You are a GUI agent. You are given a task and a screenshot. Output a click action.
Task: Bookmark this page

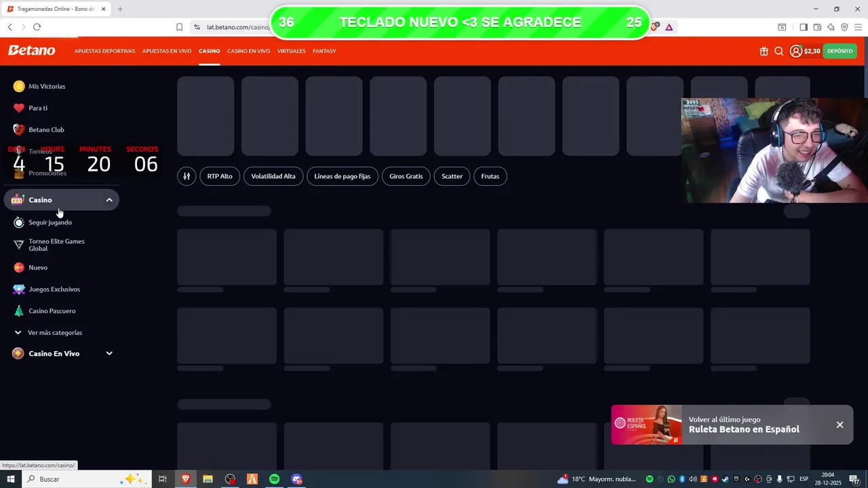point(179,26)
